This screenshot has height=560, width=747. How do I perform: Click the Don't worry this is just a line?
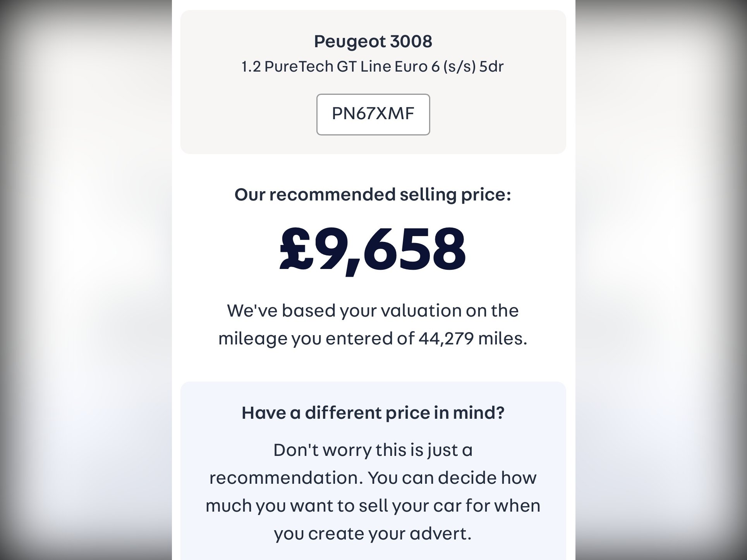(x=373, y=450)
